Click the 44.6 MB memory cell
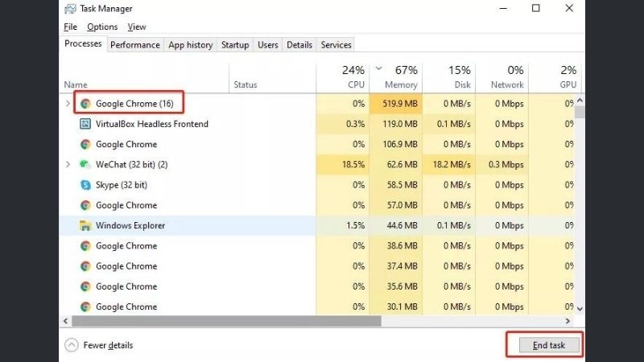This screenshot has width=644, height=362. (x=395, y=225)
